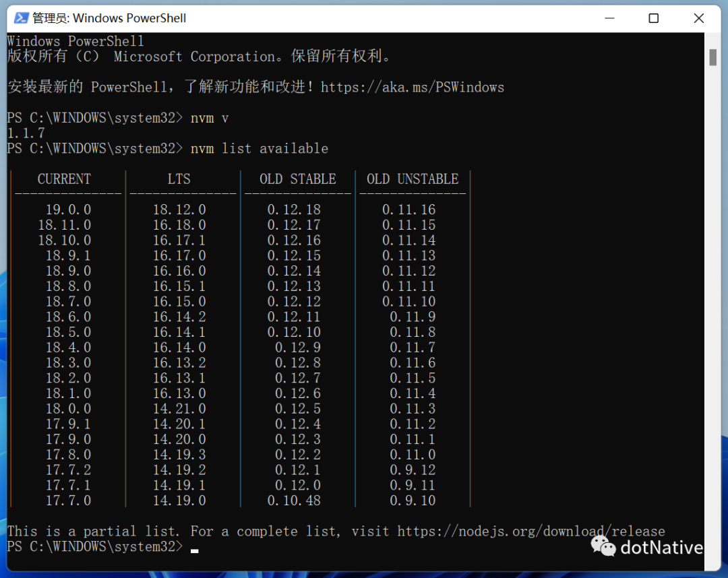Click the blinking cursor on the last prompt

click(x=195, y=550)
